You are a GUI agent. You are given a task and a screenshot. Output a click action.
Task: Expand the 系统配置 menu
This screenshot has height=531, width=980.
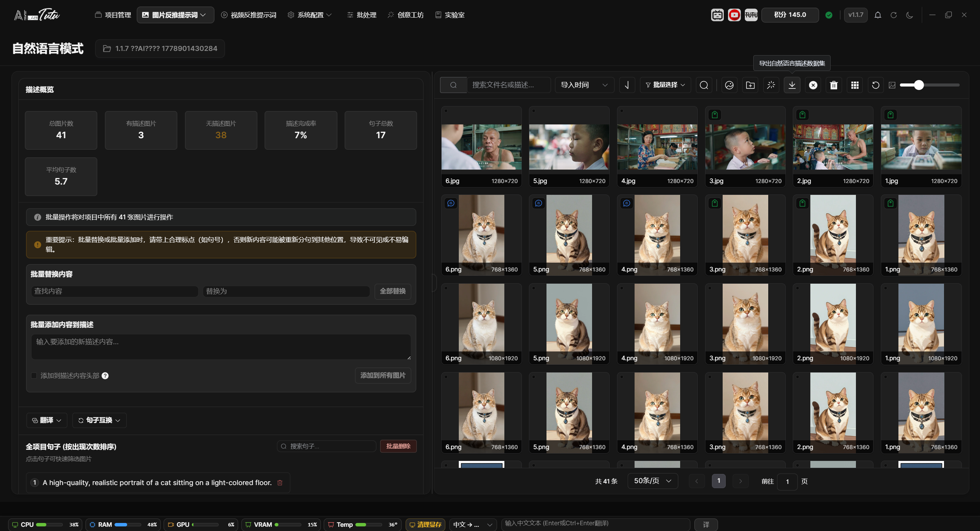310,15
